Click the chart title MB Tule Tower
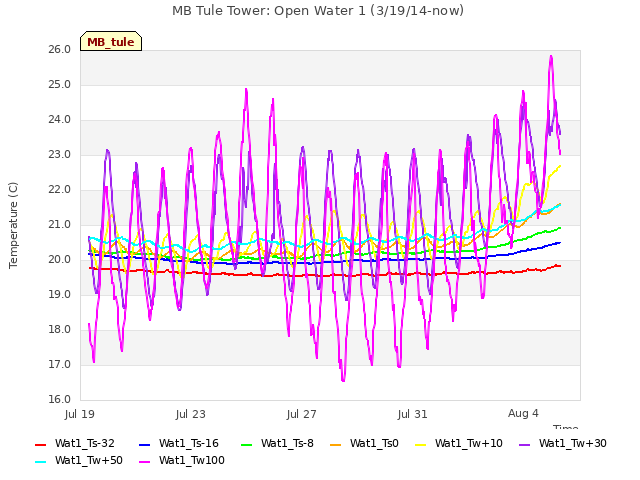 pyautogui.click(x=318, y=11)
